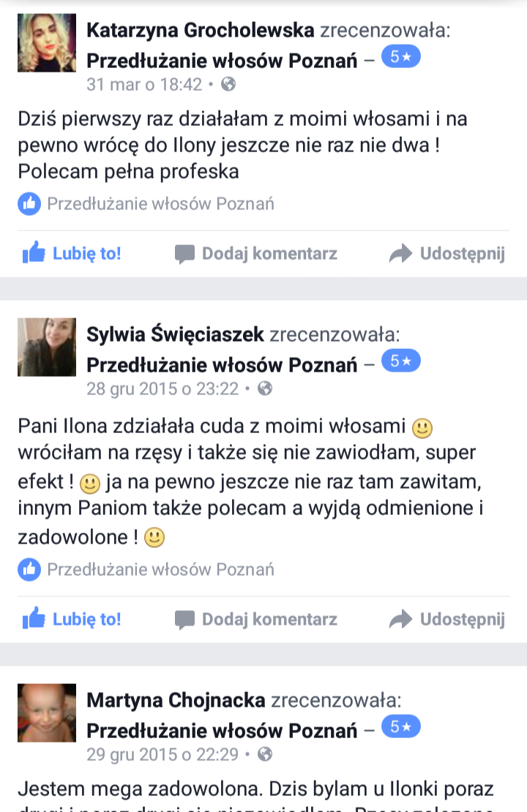
Task: Tap the globe privacy icon on Sylwia's post
Action: point(265,388)
